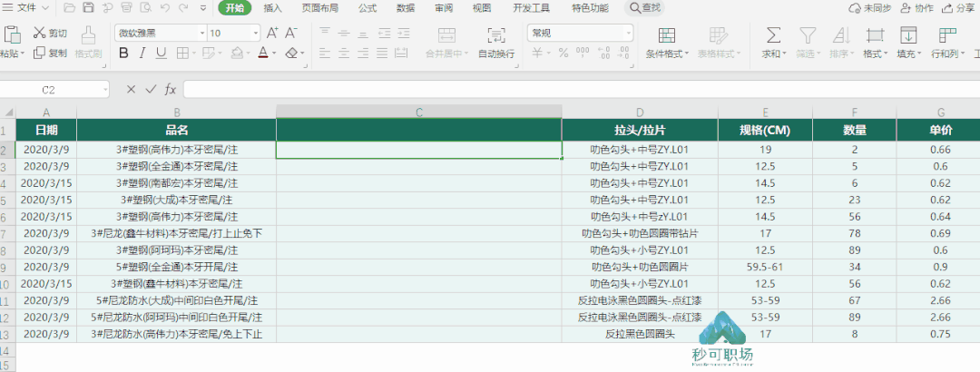Click the fx insert function icon
This screenshot has width=980, height=372.
[170, 90]
